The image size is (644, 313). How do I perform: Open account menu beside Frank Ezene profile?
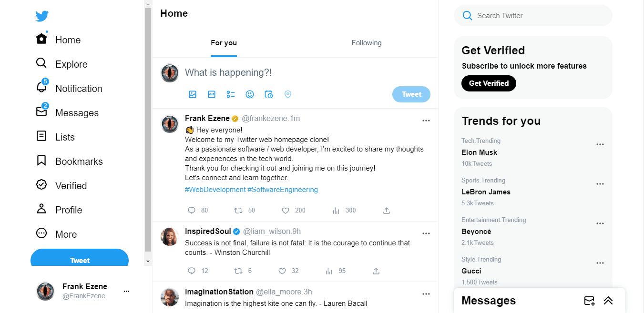click(x=126, y=291)
